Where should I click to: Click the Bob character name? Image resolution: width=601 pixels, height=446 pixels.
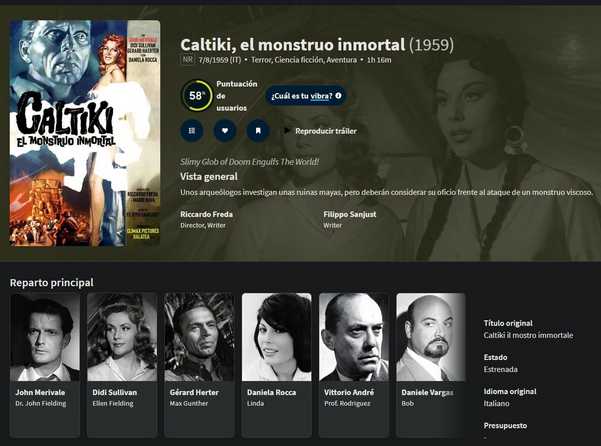408,403
